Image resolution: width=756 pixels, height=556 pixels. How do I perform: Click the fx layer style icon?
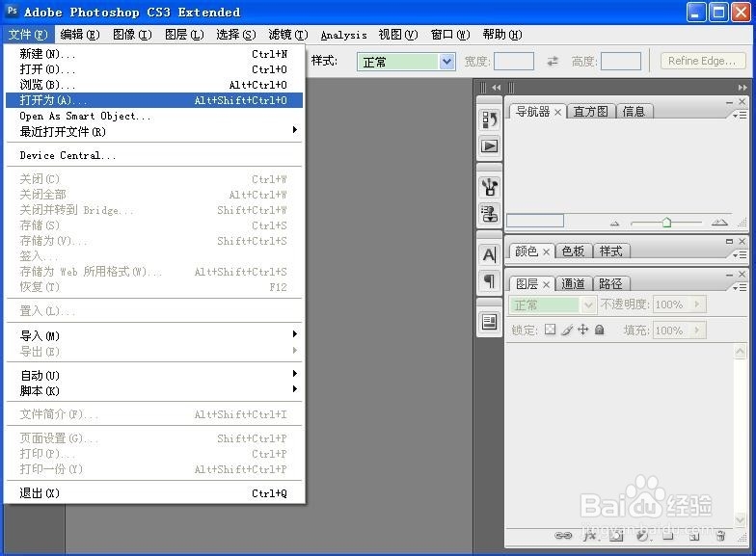click(590, 535)
